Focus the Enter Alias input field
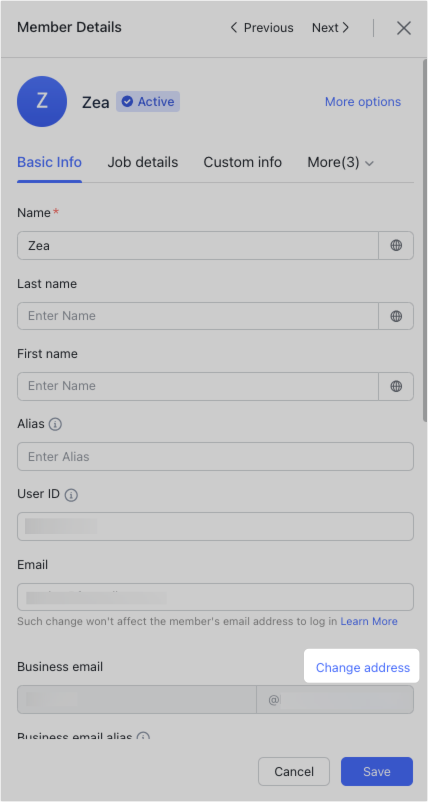Screen dimensions: 428x802 215,457
